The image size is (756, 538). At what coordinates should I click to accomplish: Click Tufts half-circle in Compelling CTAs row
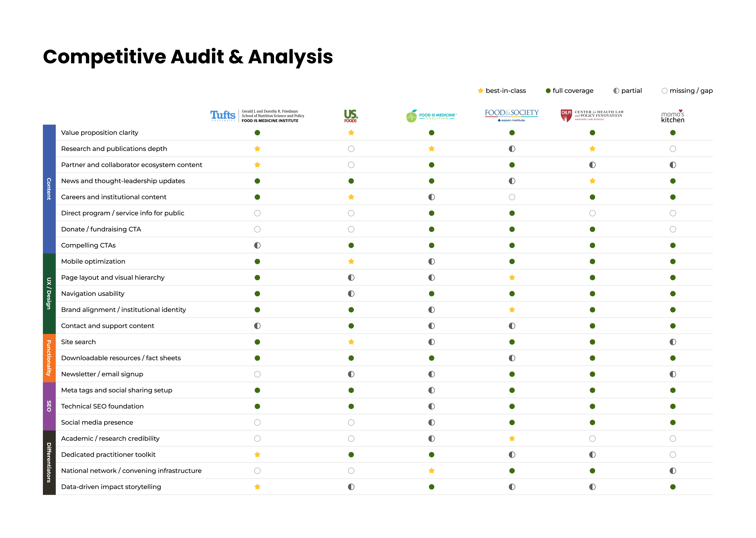[x=257, y=245]
